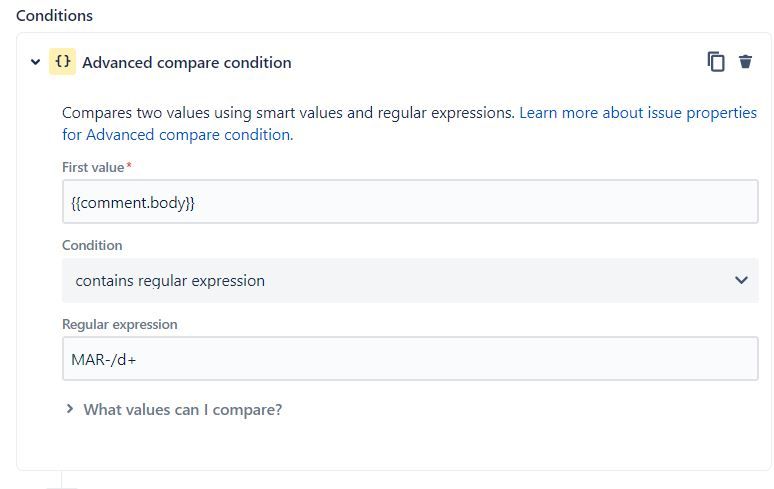Screen dimensions: 774x489
Task: Select the 'Advanced compare condition' header title
Action: (x=187, y=62)
